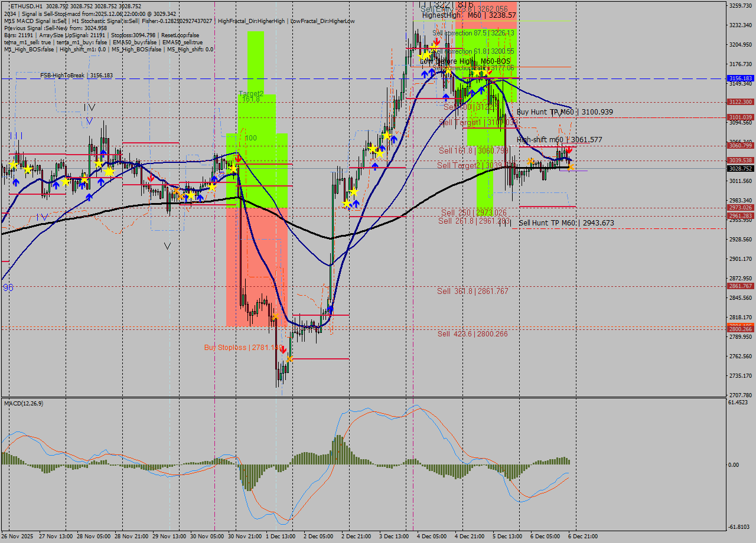Select the red down-arrow sell signal above 30 Nov 21:00
This screenshot has width=756, height=543.
click(238, 157)
